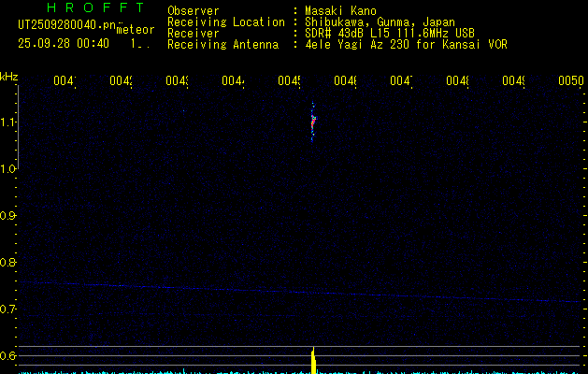Click the 0.6 frequency axis label
The width and height of the screenshot is (588, 374).
[9, 355]
